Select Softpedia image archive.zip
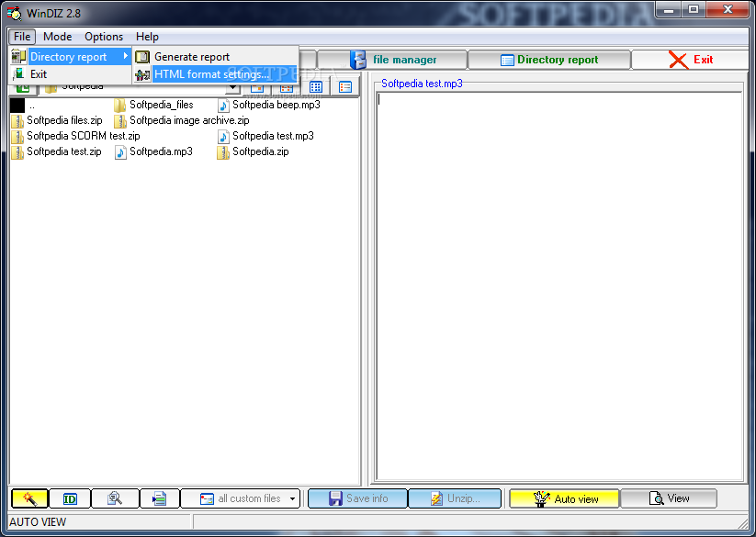This screenshot has height=537, width=756. [182, 120]
